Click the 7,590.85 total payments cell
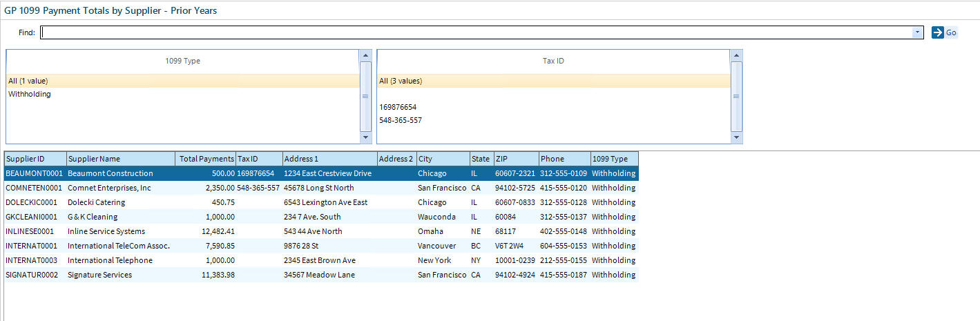980x321 pixels. click(x=206, y=246)
